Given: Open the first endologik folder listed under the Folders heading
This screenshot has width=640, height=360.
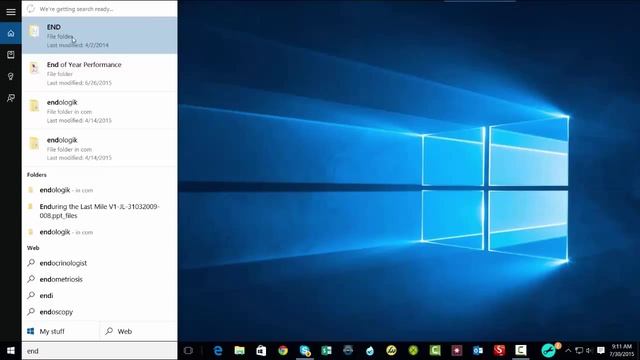Looking at the screenshot, I should point(100,190).
